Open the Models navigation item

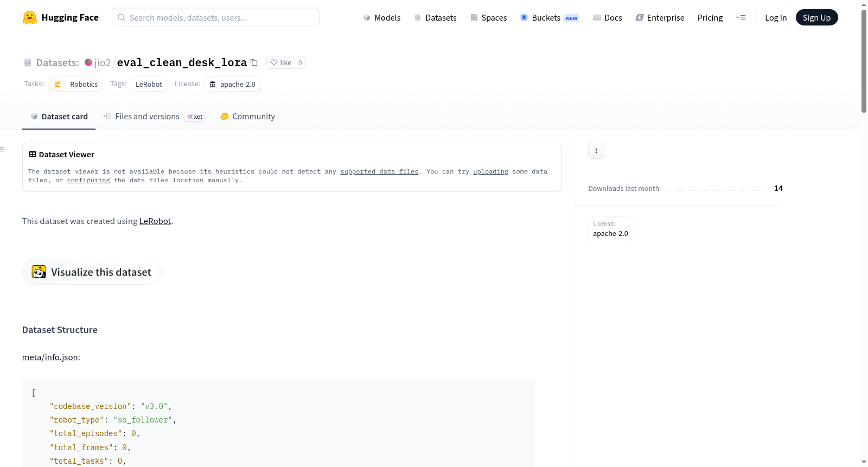[382, 17]
